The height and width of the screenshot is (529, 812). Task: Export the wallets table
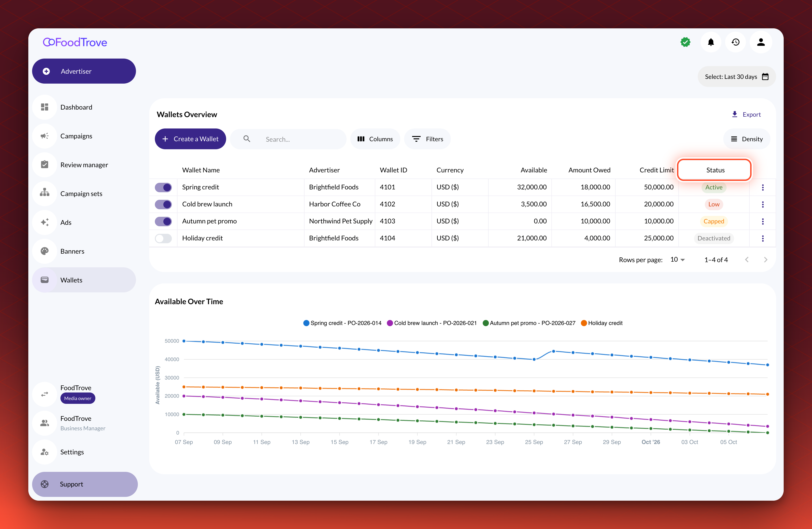(746, 114)
